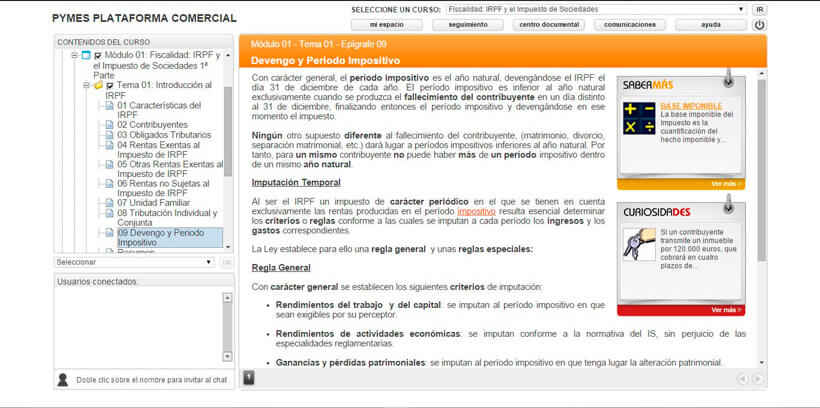820x408 pixels.
Task: Click 'Devengo y Periodo Impositivo' title in orange header
Action: [x=325, y=61]
